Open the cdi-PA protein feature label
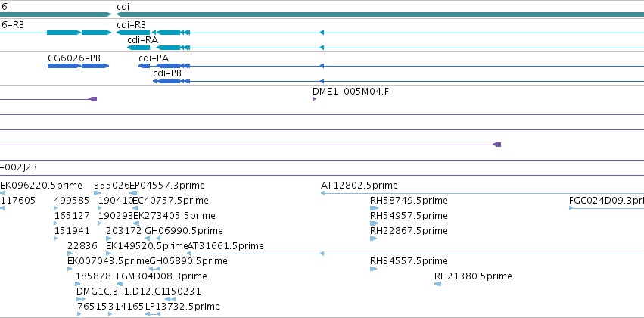Image resolution: width=644 pixels, height=318 pixels. pos(154,58)
